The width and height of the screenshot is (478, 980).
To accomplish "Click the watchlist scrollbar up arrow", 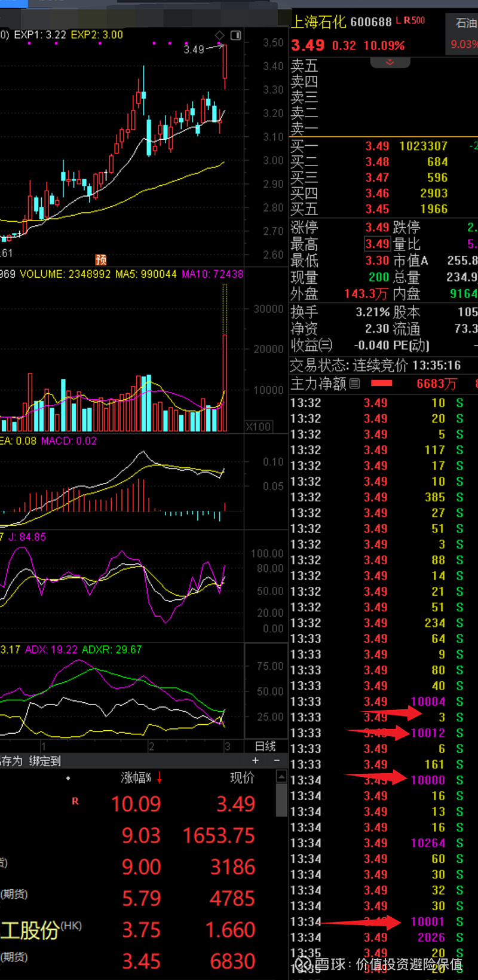I will (x=281, y=776).
